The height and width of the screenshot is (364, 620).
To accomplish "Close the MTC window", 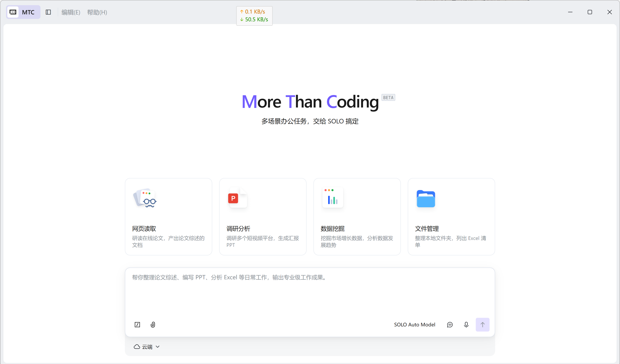I will (x=609, y=12).
